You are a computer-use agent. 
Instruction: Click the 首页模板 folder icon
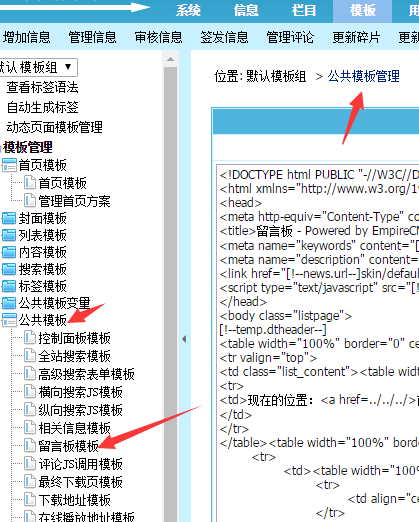tap(9, 165)
